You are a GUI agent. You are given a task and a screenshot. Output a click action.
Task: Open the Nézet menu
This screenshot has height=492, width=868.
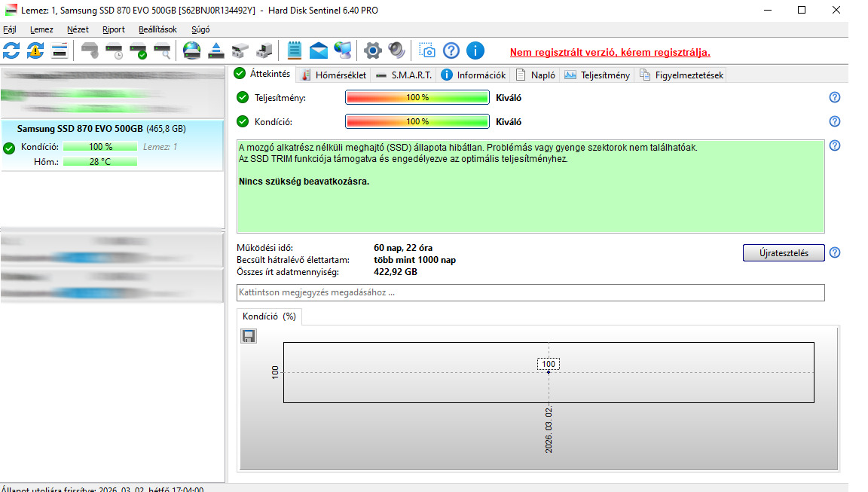78,29
